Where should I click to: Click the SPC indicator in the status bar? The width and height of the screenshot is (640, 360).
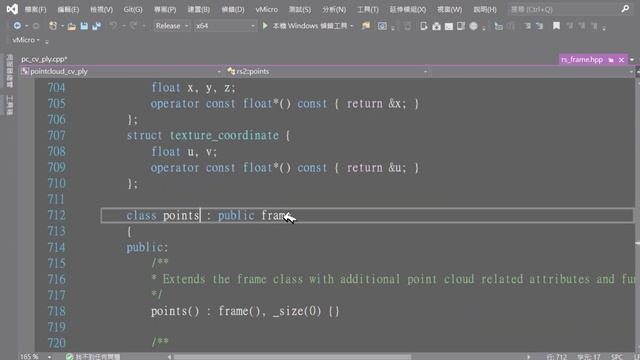pos(617,357)
